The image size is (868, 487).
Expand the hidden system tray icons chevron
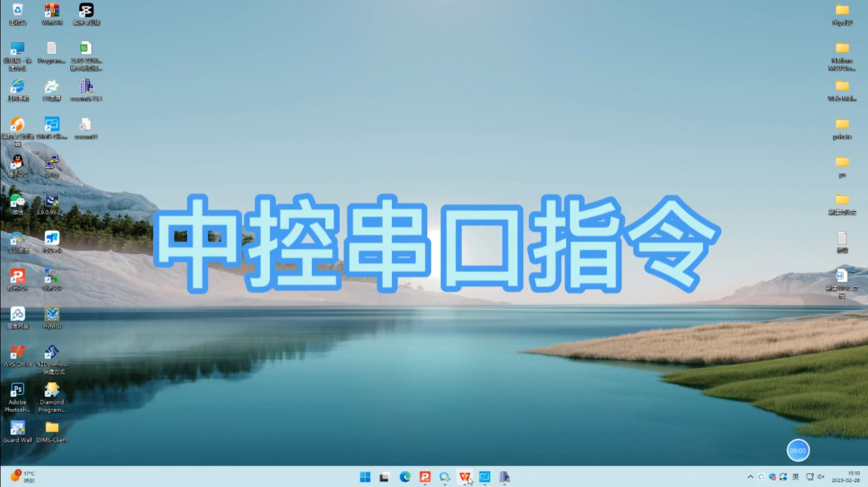coord(750,477)
